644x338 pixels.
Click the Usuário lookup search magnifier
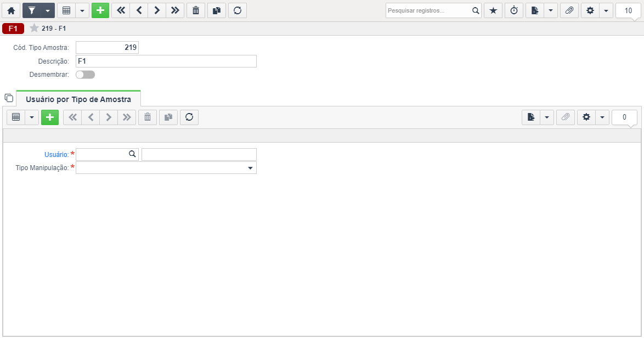pos(132,154)
